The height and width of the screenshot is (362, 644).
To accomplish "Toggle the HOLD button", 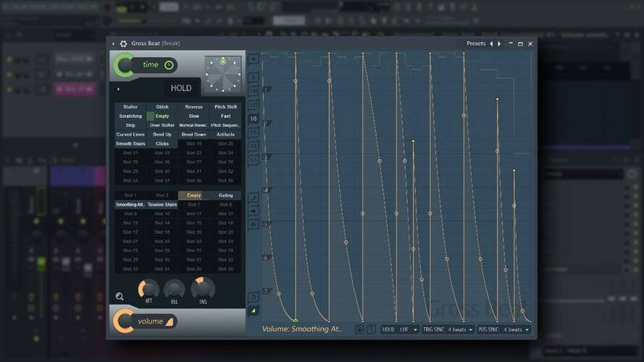I will [180, 88].
